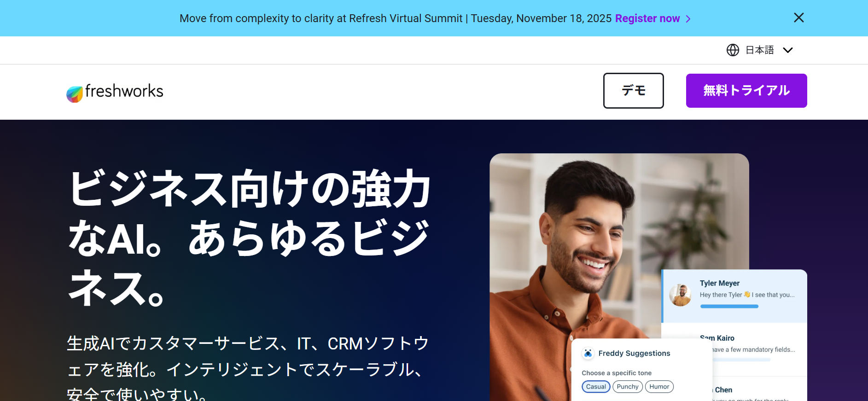Click the Freddy Suggestions bot icon

[588, 353]
